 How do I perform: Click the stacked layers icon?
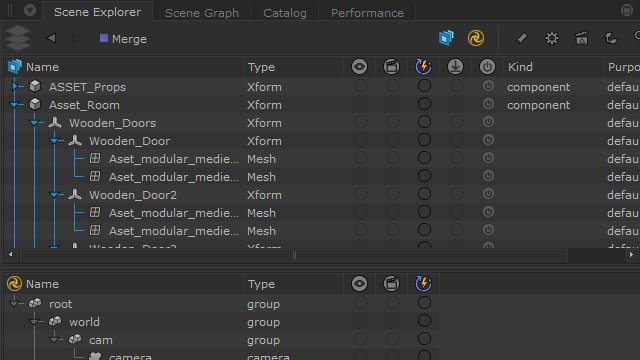coord(18,38)
